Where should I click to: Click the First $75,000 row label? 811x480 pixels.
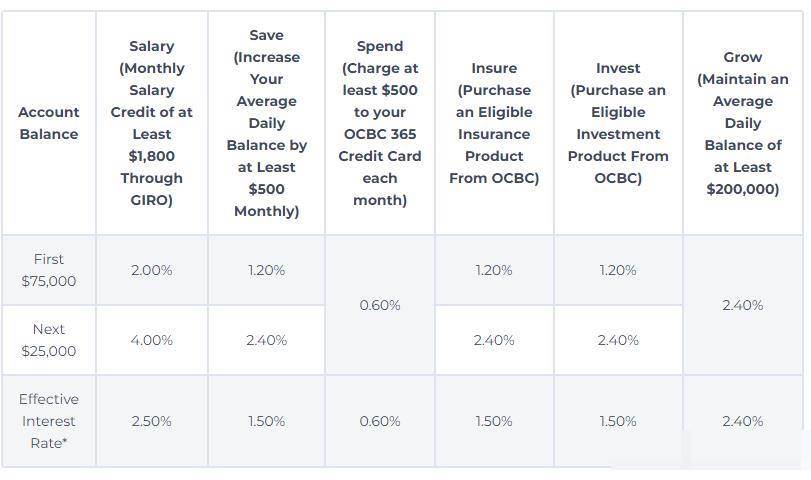[x=49, y=270]
